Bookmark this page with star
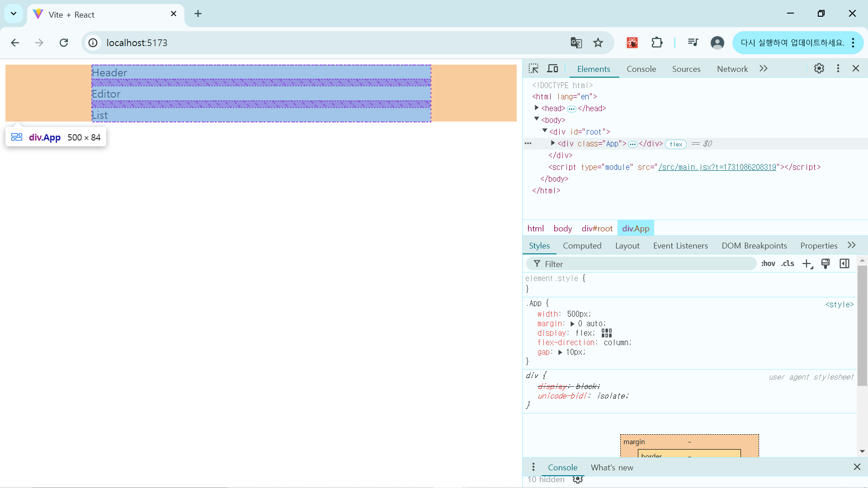This screenshot has height=488, width=868. click(598, 42)
